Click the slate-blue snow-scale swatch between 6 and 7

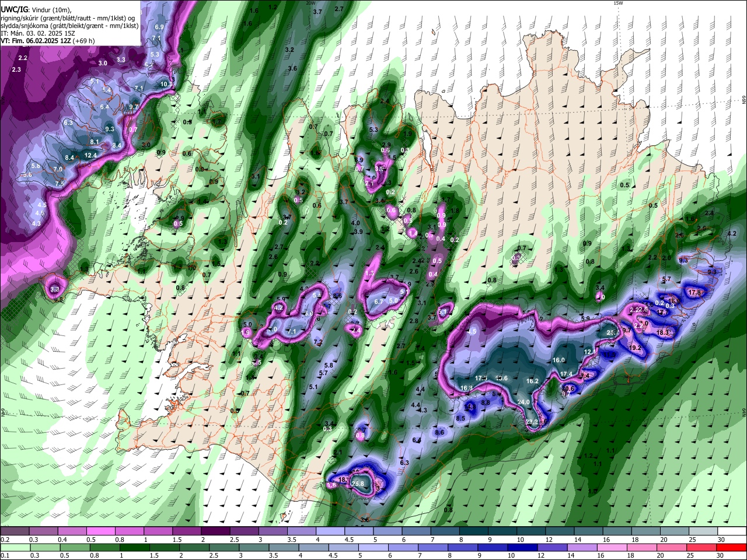[417, 531]
